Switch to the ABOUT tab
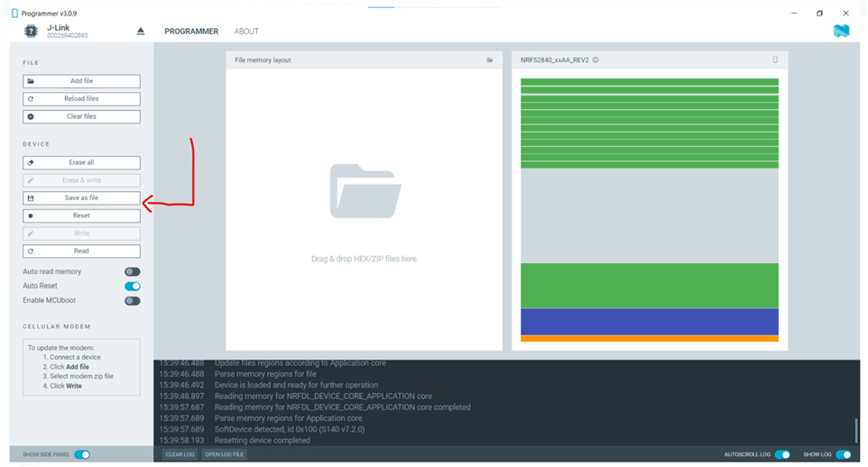This screenshot has width=868, height=467. pyautogui.click(x=246, y=32)
